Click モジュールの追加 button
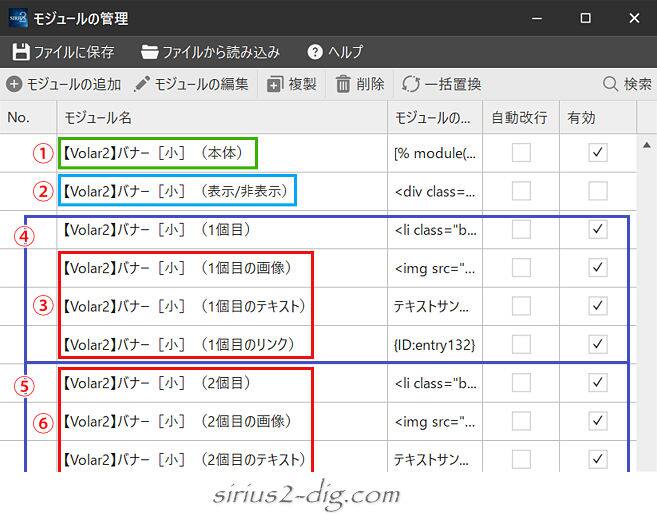The height and width of the screenshot is (514, 657). (x=63, y=84)
